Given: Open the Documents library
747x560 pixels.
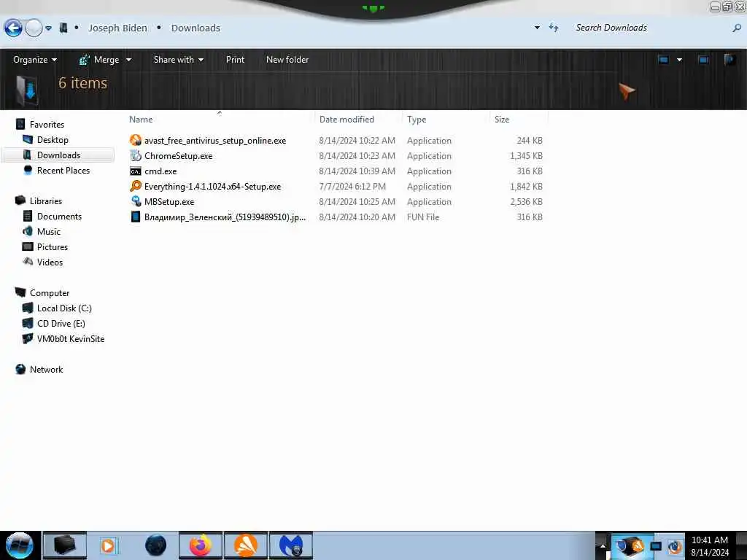Looking at the screenshot, I should point(59,216).
